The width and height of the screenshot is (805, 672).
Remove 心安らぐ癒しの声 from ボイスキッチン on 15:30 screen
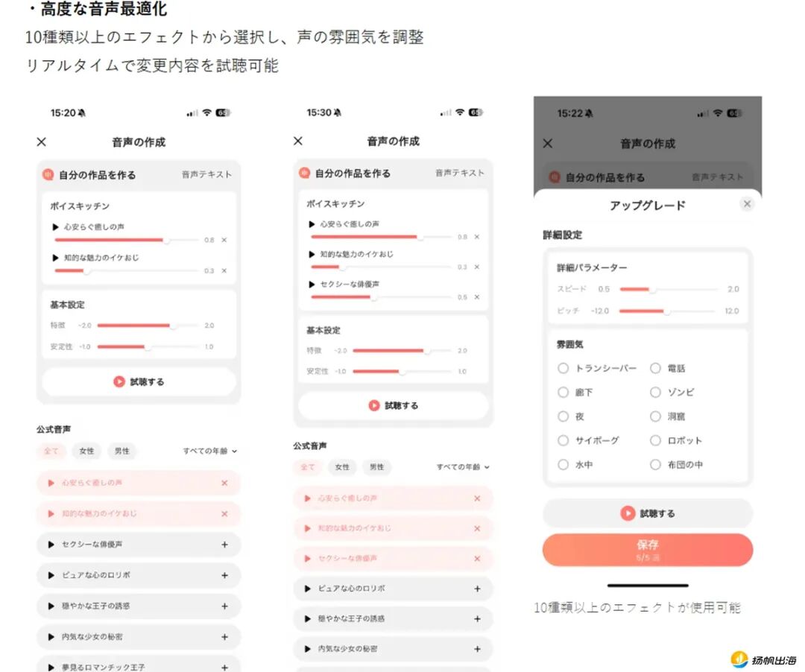(477, 237)
